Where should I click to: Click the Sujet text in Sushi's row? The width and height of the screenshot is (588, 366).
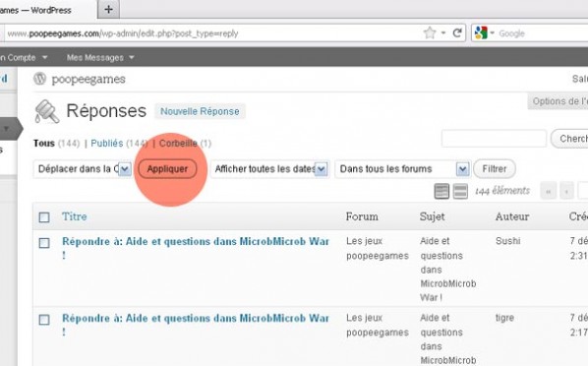point(448,270)
